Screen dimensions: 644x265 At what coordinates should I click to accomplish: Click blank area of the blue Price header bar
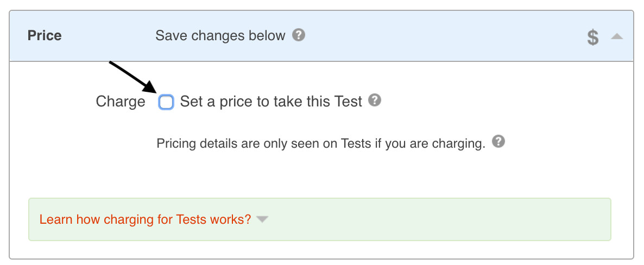point(434,36)
